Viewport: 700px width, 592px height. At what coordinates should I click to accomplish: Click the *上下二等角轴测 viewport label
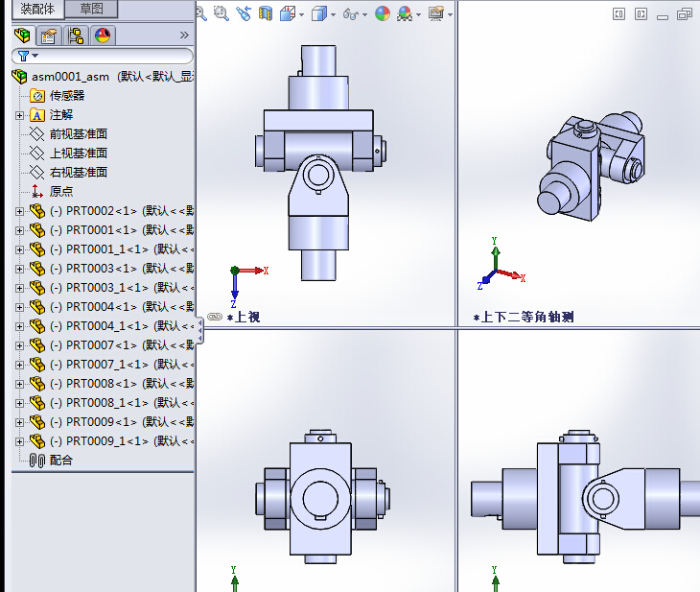[x=524, y=318]
